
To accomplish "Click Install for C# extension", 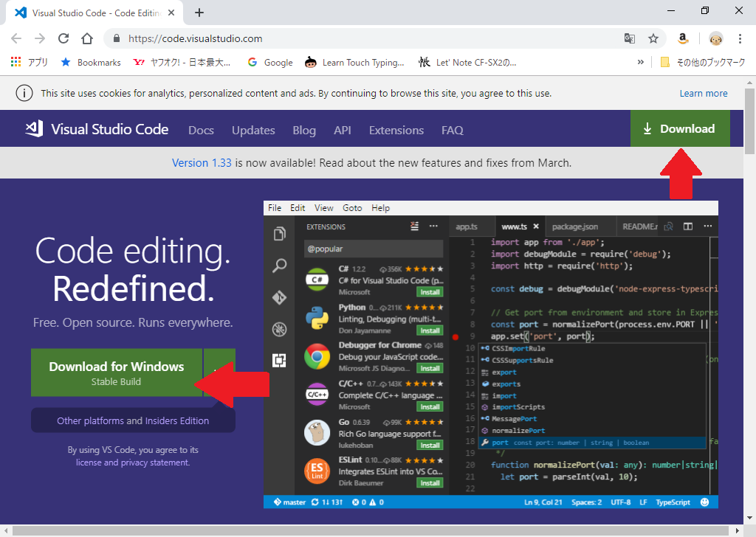I will pos(430,292).
